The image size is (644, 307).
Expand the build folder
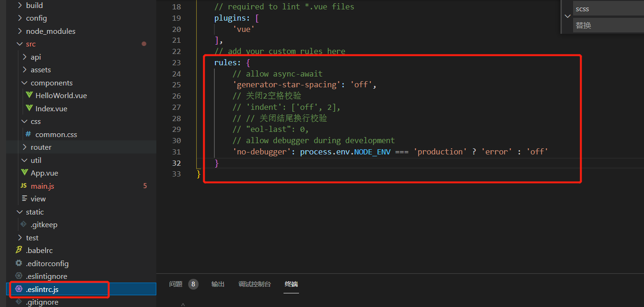[19, 5]
